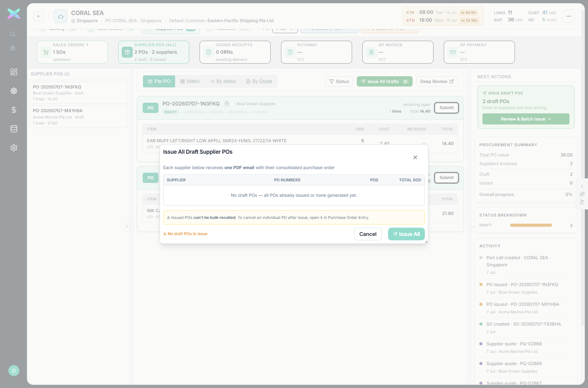This screenshot has width=588, height=388.
Task: Click the PO badge on the first purchase order
Action: pyautogui.click(x=151, y=108)
